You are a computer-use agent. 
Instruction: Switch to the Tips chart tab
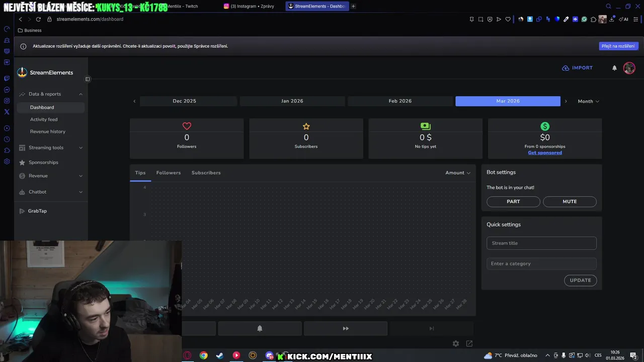[140, 173]
